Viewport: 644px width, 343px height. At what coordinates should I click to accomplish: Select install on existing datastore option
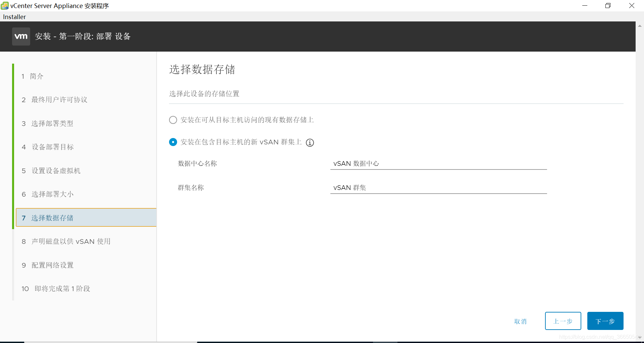pos(173,120)
